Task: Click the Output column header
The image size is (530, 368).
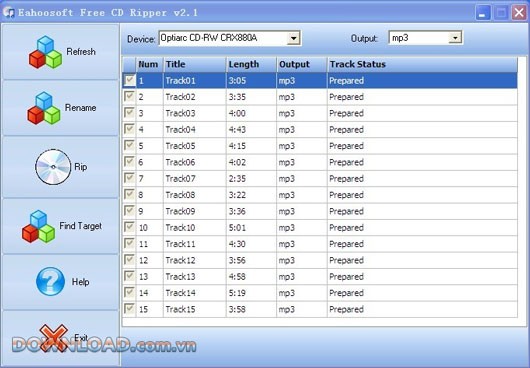Action: [x=302, y=64]
